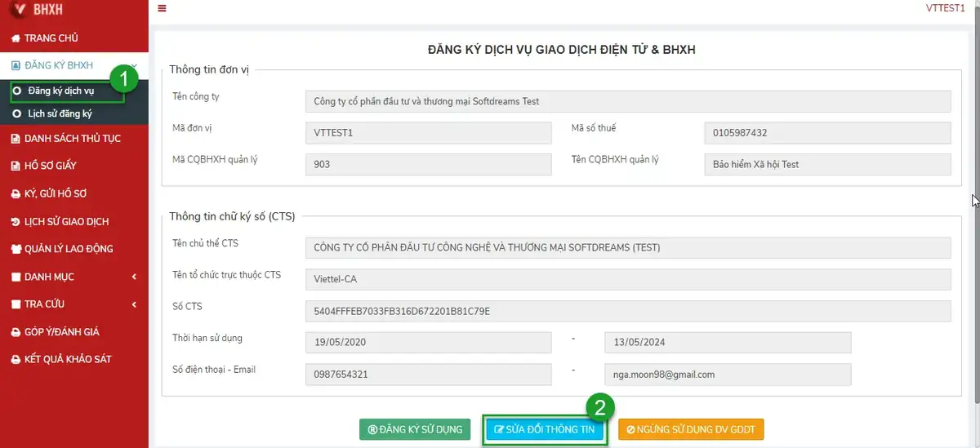The image size is (980, 448).
Task: Click the page title ĐĂNG KÝ DỊCH VỤ heading
Action: click(562, 50)
